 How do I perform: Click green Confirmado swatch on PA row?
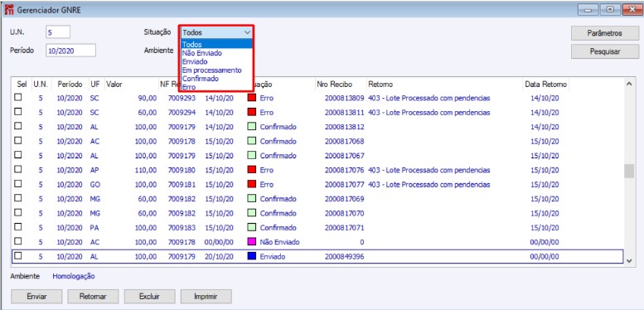(x=252, y=227)
